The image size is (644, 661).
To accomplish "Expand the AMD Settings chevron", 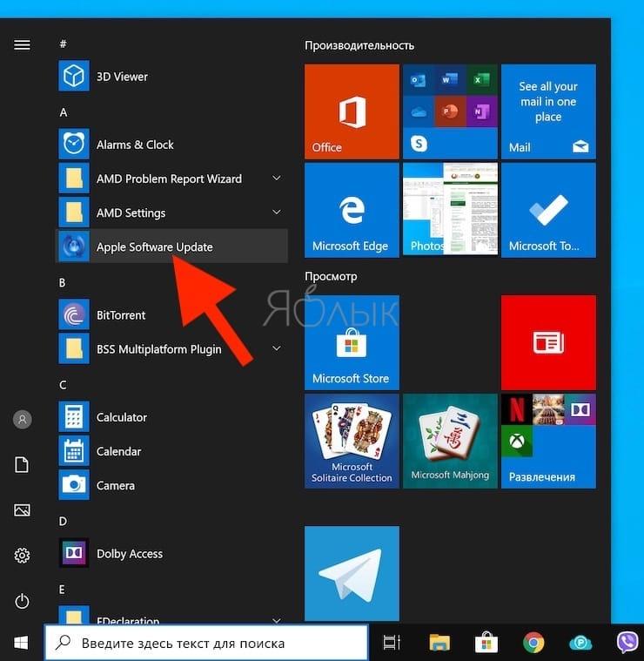I will point(276,212).
